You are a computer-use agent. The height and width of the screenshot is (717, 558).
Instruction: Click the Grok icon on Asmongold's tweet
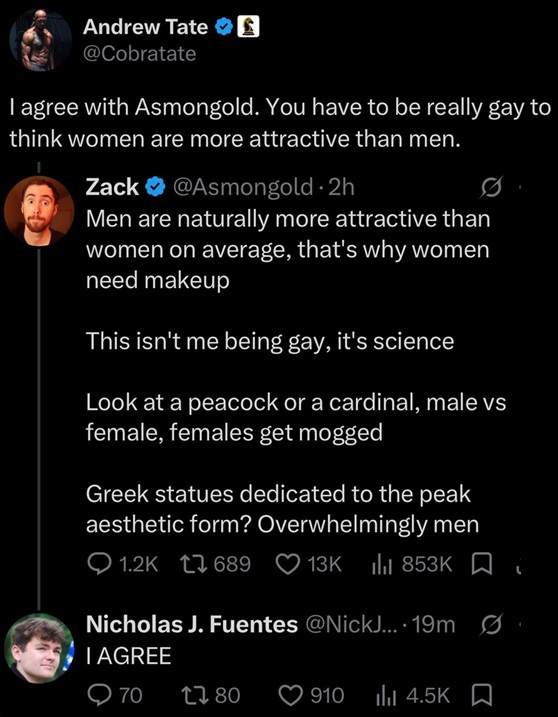pyautogui.click(x=491, y=187)
